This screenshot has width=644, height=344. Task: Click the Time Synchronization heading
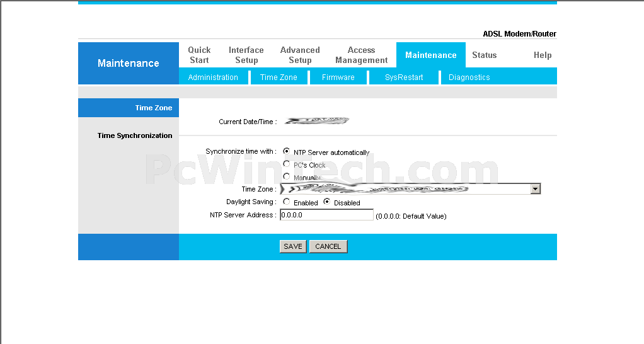[135, 135]
